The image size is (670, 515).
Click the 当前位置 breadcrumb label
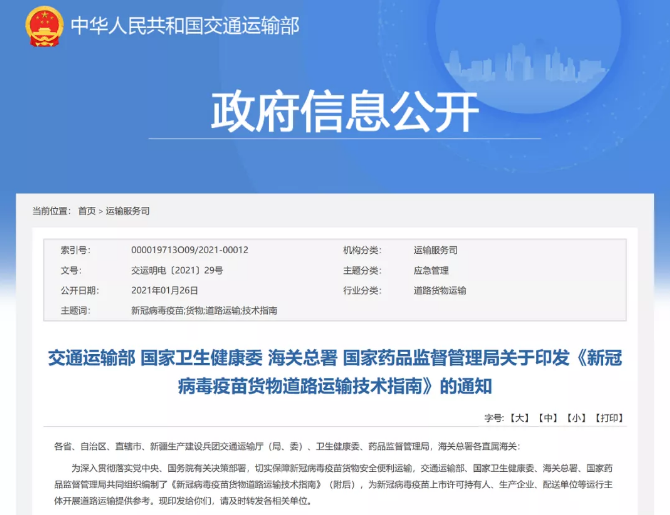click(51, 211)
